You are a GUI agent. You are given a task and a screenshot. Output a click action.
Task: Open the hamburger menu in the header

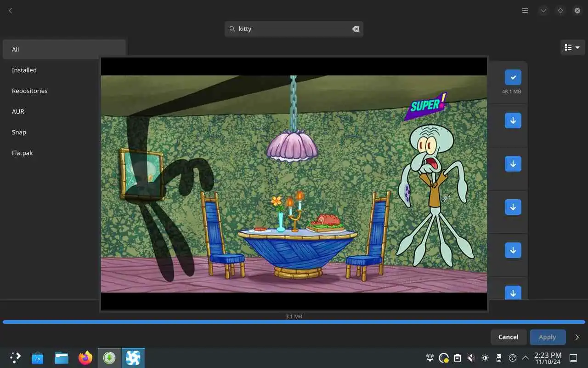tap(525, 11)
